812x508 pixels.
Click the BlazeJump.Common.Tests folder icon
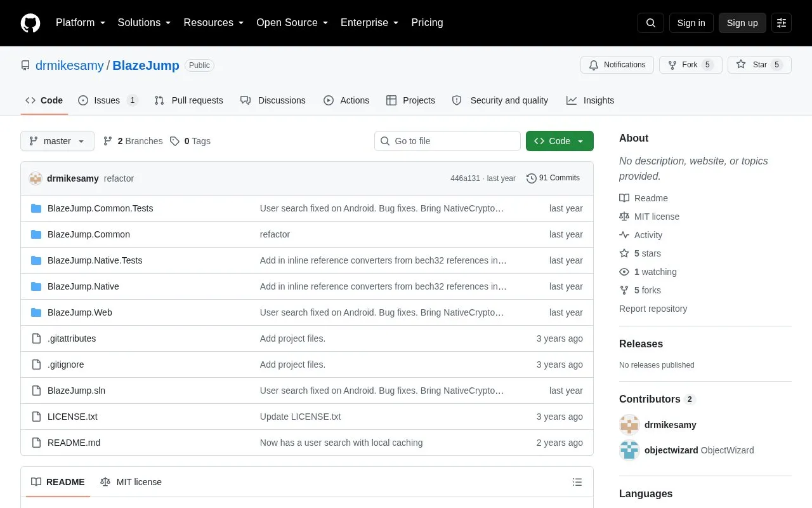point(36,208)
